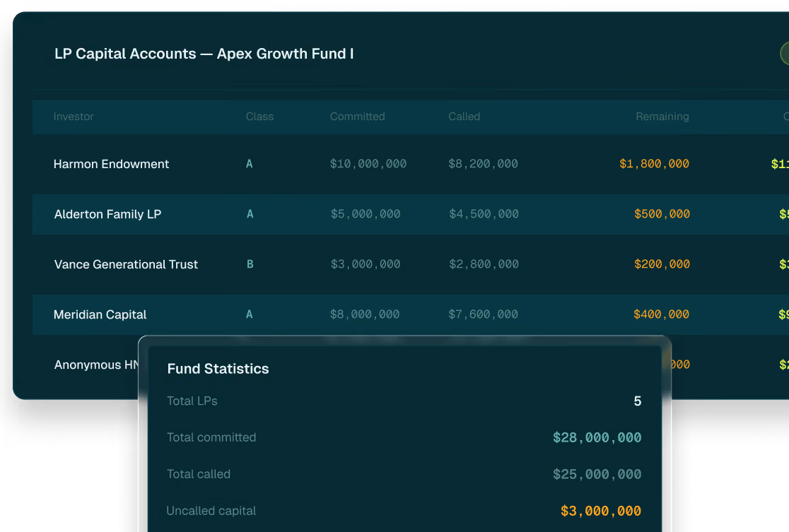The height and width of the screenshot is (532, 789).
Task: Click the $400,000 remaining amount
Action: pos(661,315)
